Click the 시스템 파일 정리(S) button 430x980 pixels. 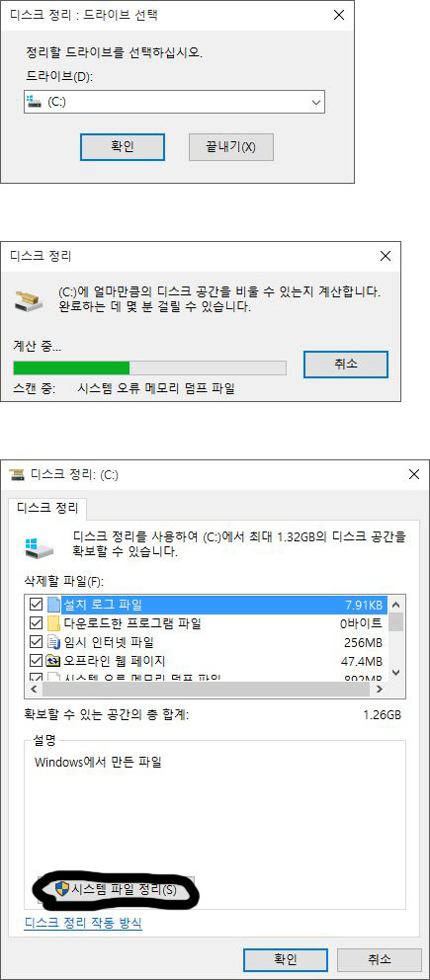pos(117,890)
